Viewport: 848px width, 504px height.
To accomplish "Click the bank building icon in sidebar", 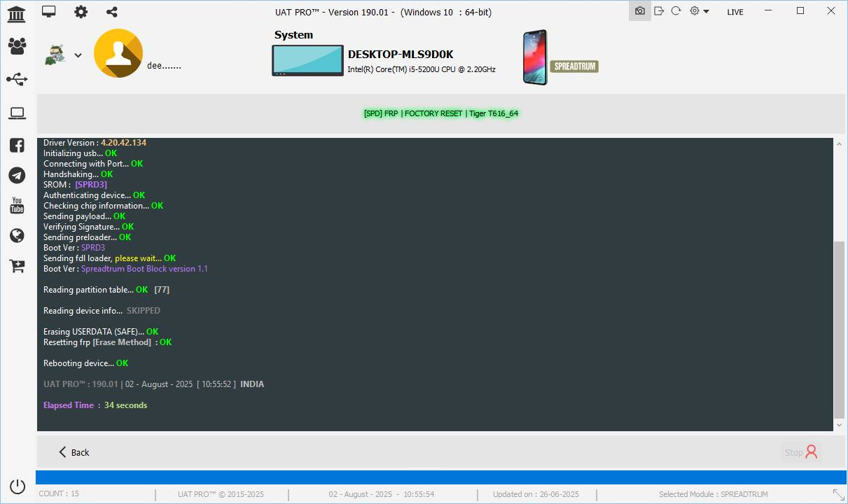I will tap(17, 13).
